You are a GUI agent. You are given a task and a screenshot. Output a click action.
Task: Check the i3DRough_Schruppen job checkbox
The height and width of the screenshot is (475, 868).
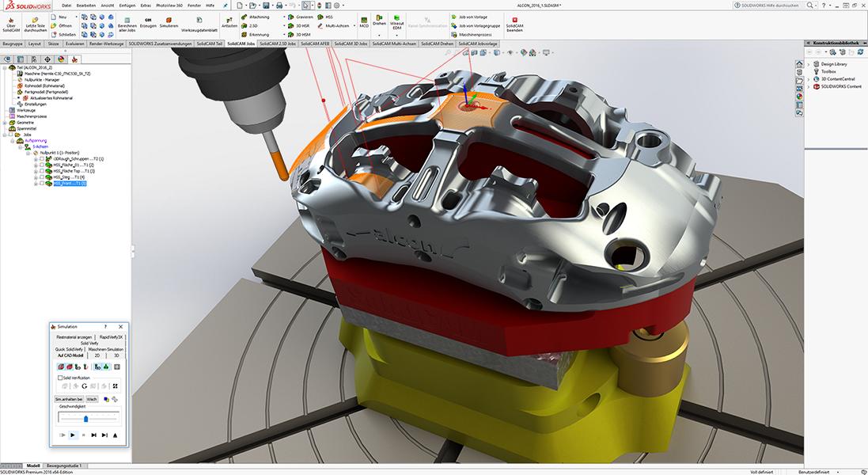[x=42, y=159]
